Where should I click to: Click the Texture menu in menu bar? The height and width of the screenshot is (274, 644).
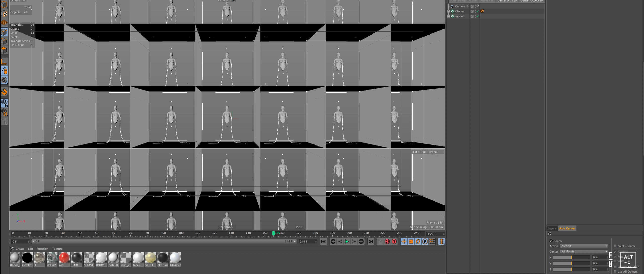pos(57,249)
